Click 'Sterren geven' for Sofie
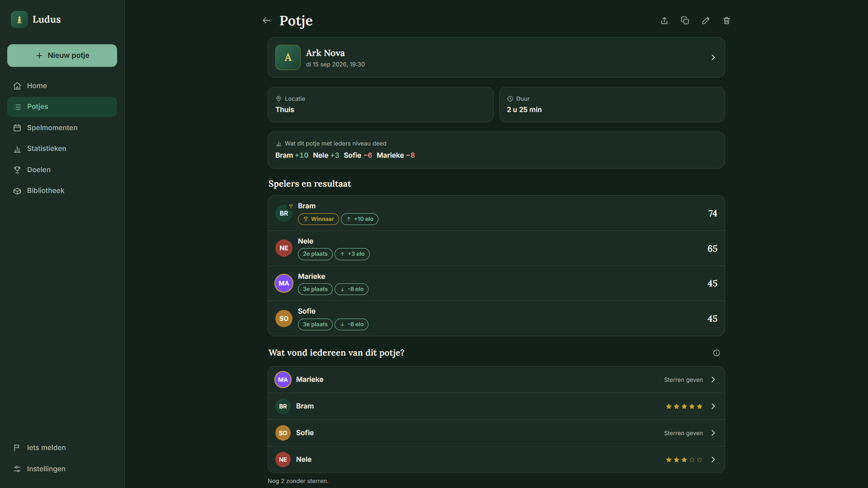The height and width of the screenshot is (488, 868). 683,433
